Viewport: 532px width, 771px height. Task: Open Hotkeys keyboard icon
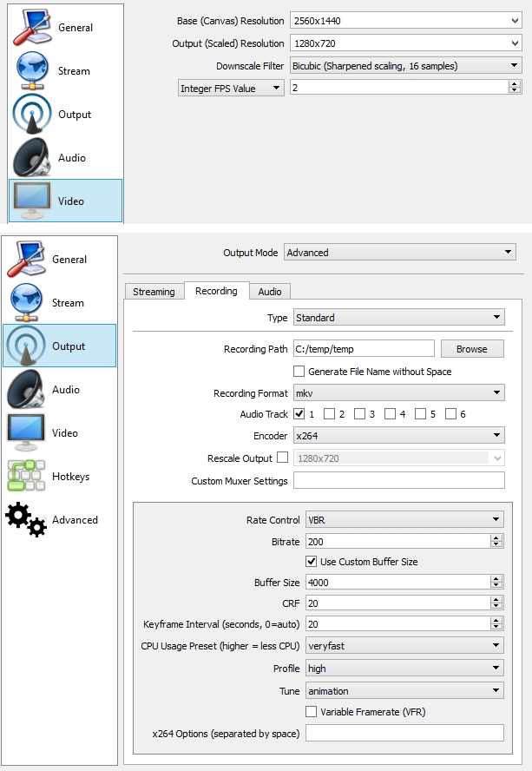click(26, 476)
